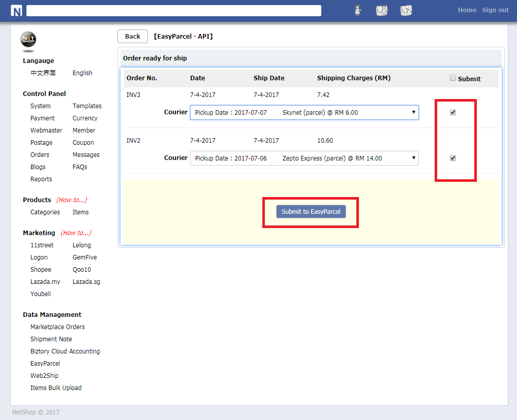Open Webmaster settings

[46, 130]
